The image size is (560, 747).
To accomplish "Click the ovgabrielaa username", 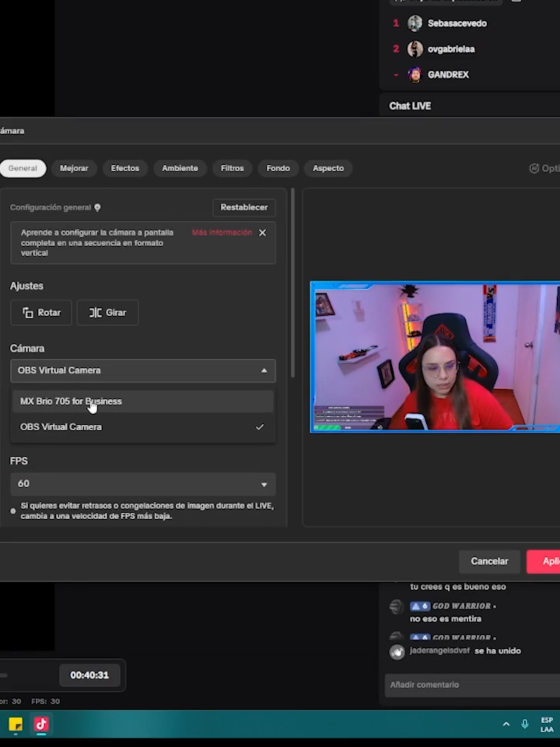I will pos(451,49).
